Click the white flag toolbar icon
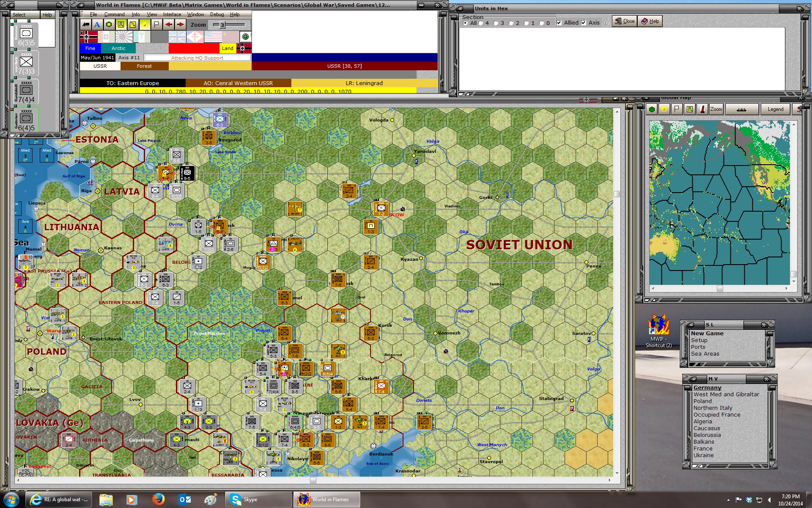 tap(156, 25)
